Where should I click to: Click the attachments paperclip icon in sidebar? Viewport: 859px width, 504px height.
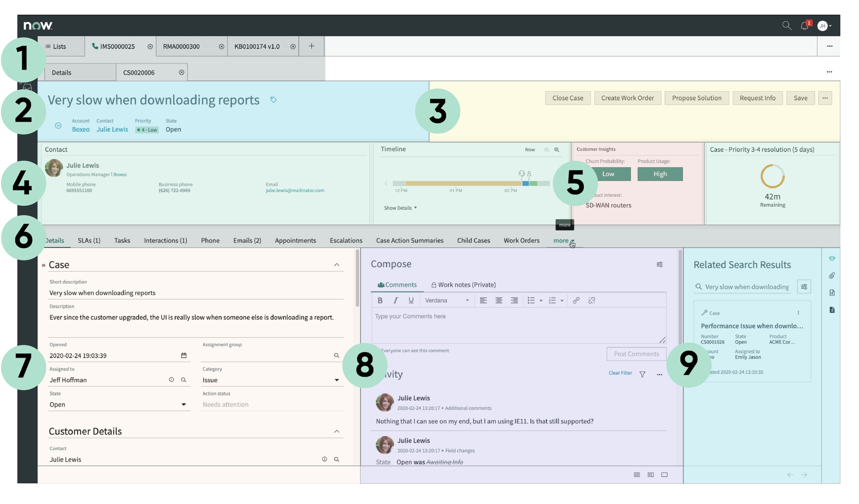pyautogui.click(x=832, y=275)
